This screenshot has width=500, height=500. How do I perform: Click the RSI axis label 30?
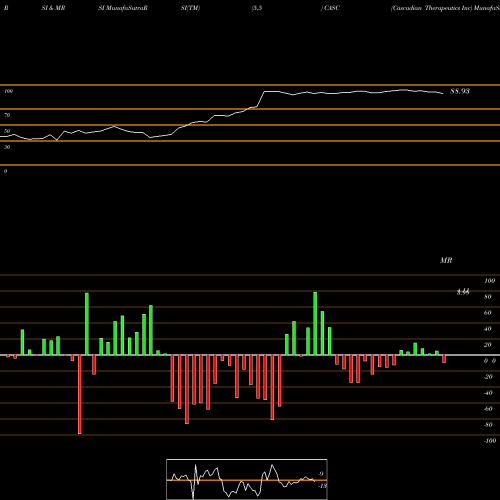click(7, 147)
